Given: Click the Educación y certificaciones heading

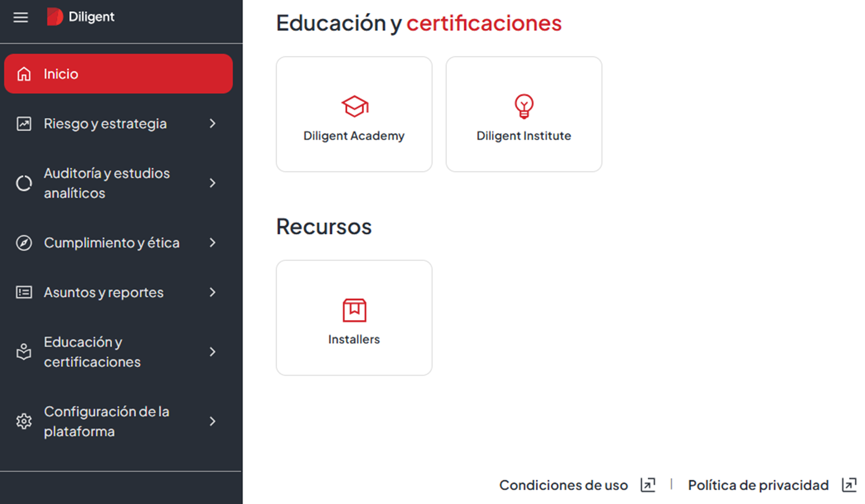Looking at the screenshot, I should click(419, 23).
